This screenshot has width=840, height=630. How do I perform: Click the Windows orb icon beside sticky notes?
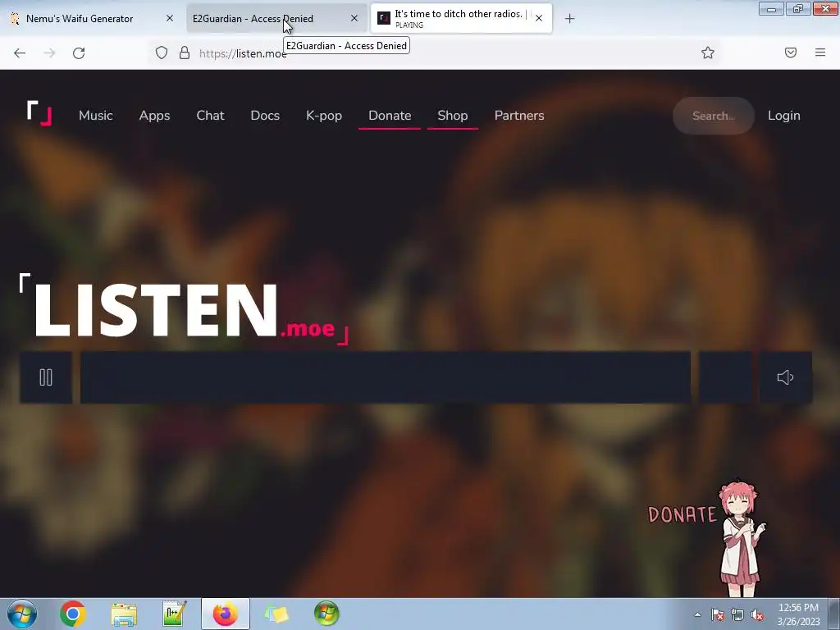pos(326,614)
